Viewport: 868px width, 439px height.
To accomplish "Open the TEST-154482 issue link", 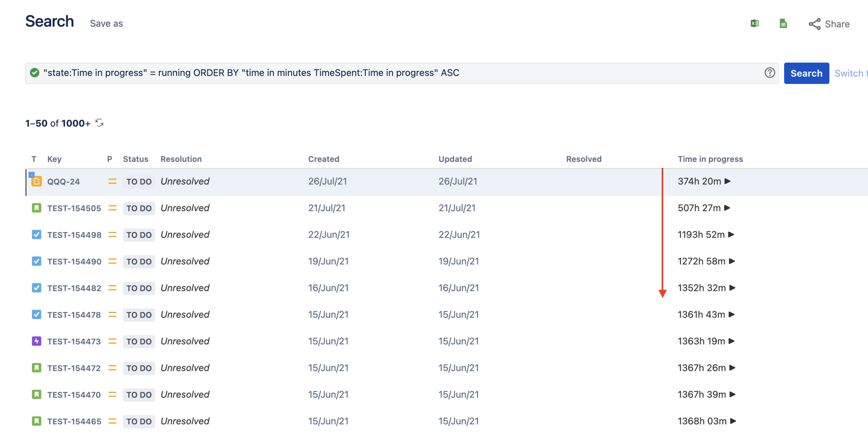I will pyautogui.click(x=74, y=288).
